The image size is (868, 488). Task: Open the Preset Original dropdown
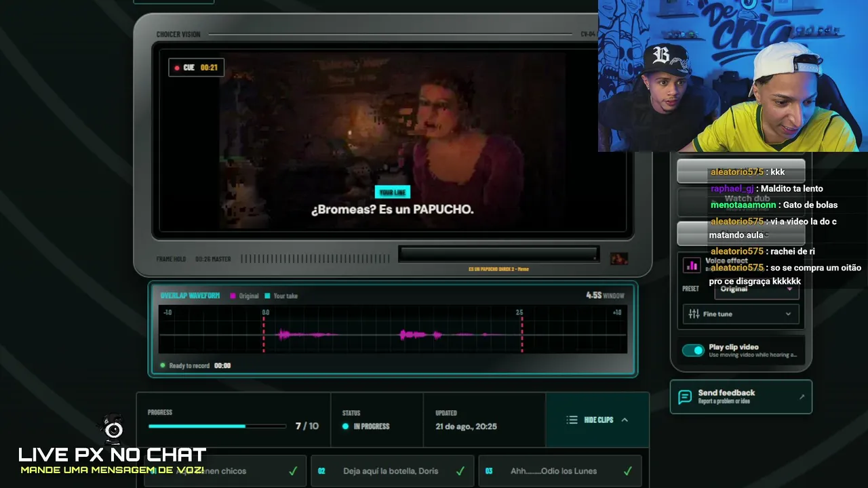coord(757,289)
